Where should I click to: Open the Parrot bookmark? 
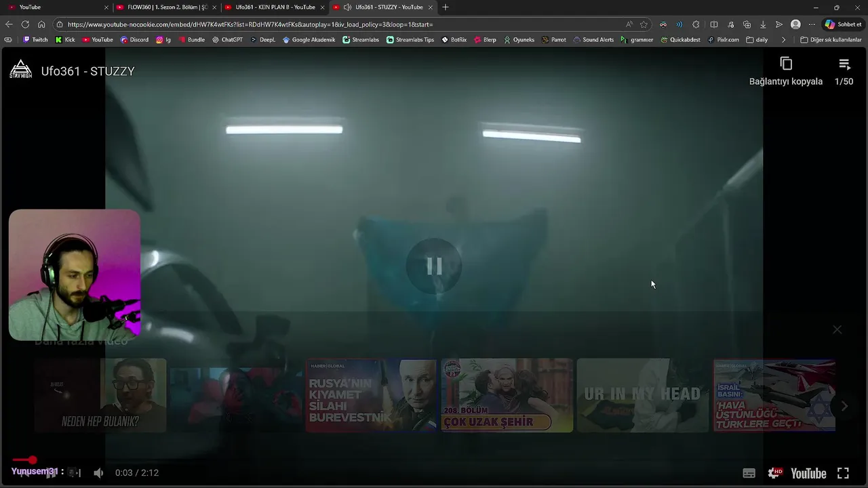pos(554,39)
